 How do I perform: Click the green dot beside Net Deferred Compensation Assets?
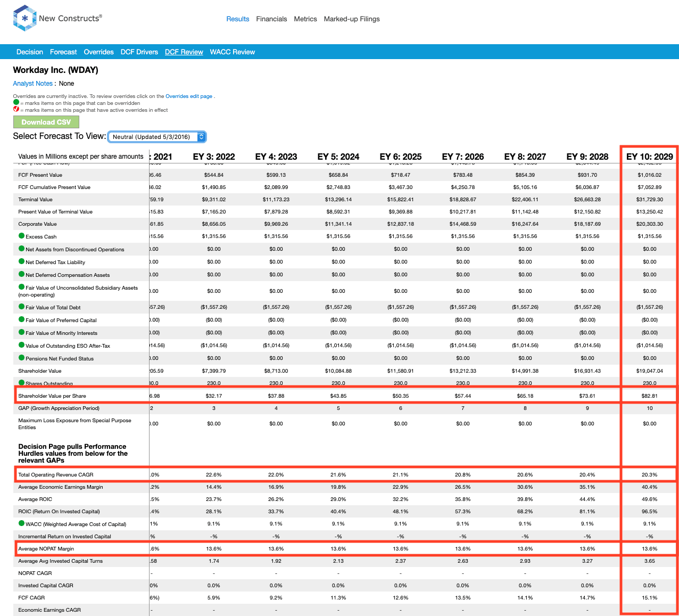point(21,274)
